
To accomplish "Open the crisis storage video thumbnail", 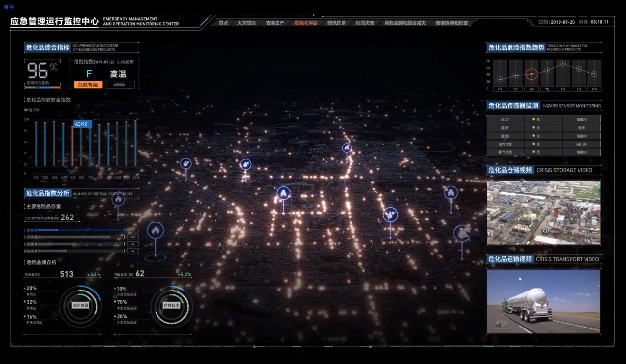I will pos(544,212).
